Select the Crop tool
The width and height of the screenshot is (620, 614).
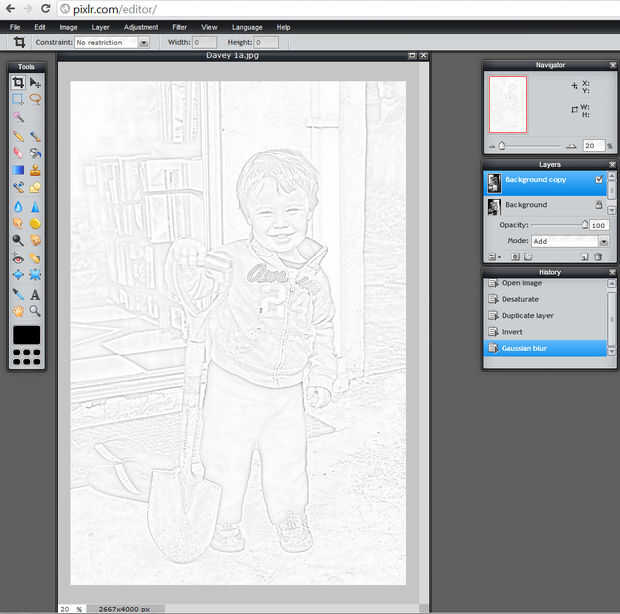[18, 82]
